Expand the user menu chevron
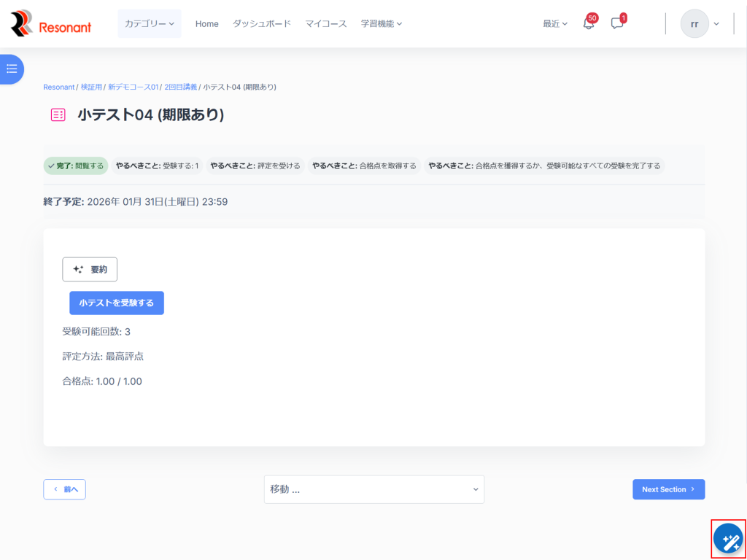 [716, 24]
